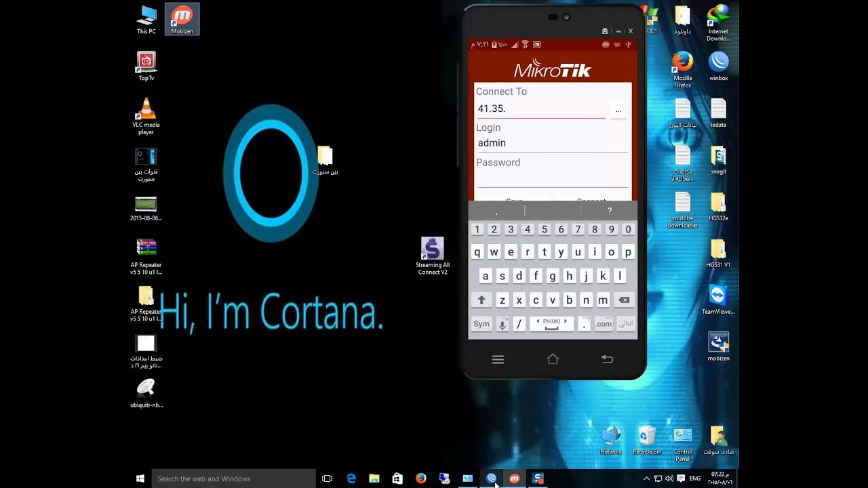Open VLC media player shortcut
The image size is (868, 488).
(146, 117)
